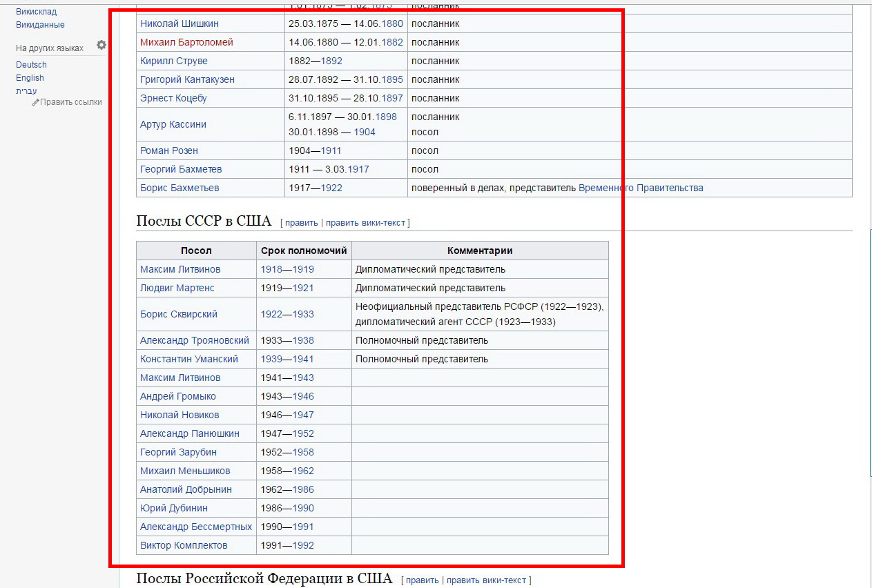Click править вики-текст for Послы СССР section
Image resolution: width=872 pixels, height=588 pixels.
[x=365, y=223]
